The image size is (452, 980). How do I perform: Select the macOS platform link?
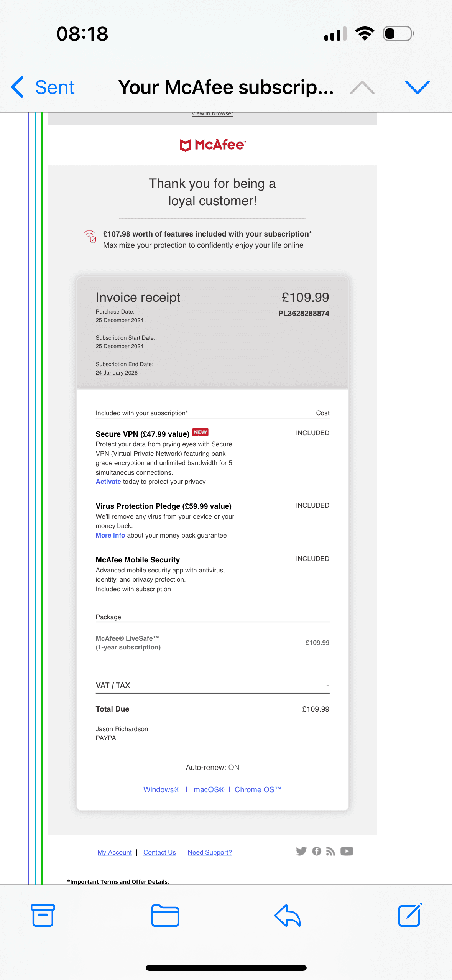(x=209, y=789)
